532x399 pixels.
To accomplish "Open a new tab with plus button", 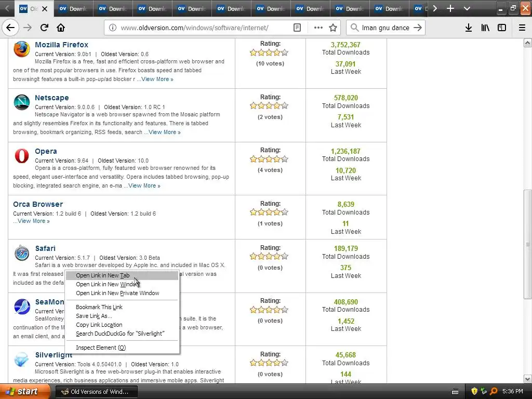I will click(x=450, y=8).
